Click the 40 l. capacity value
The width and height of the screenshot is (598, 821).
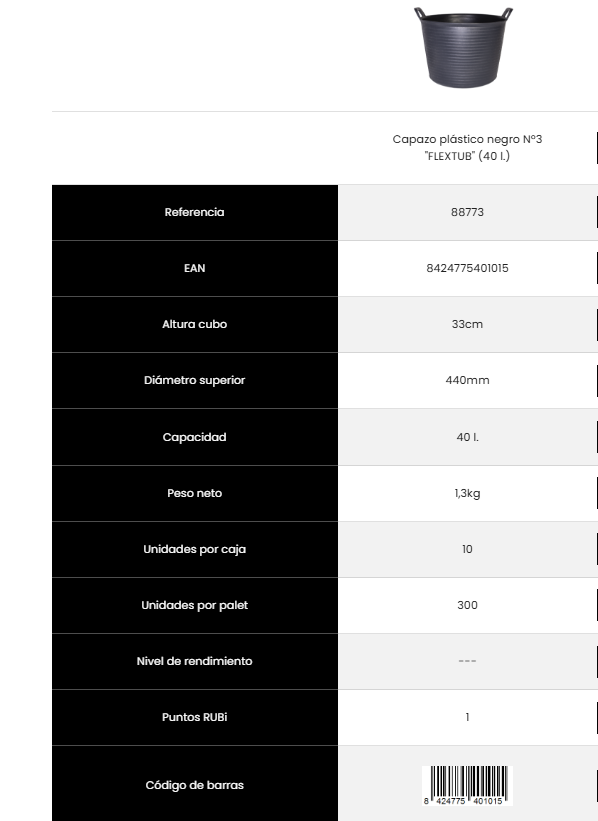tap(467, 437)
